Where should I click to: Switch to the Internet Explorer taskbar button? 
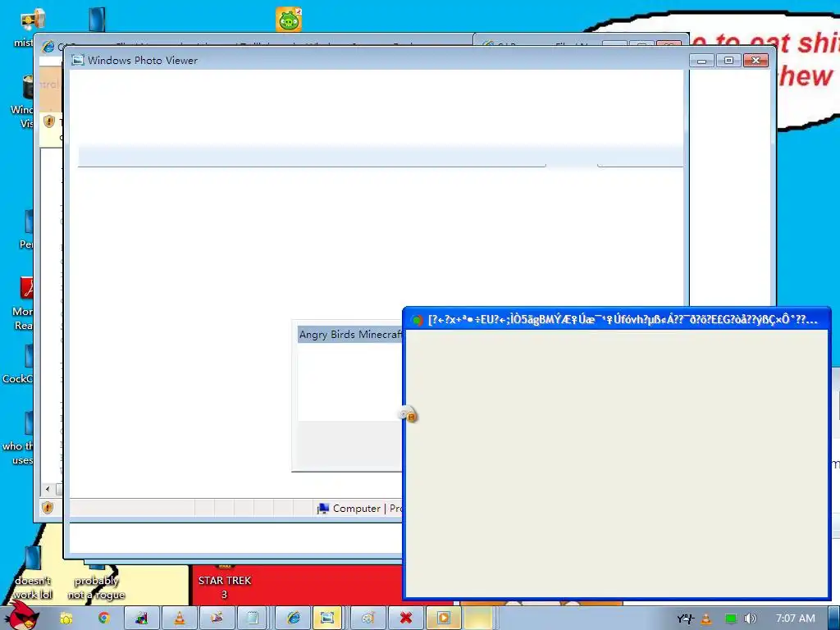click(x=293, y=619)
